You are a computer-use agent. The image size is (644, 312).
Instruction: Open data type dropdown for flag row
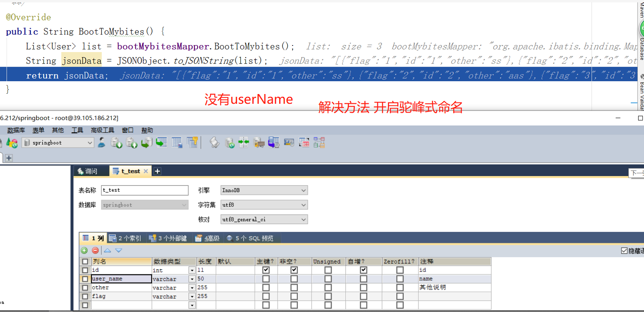pos(192,297)
